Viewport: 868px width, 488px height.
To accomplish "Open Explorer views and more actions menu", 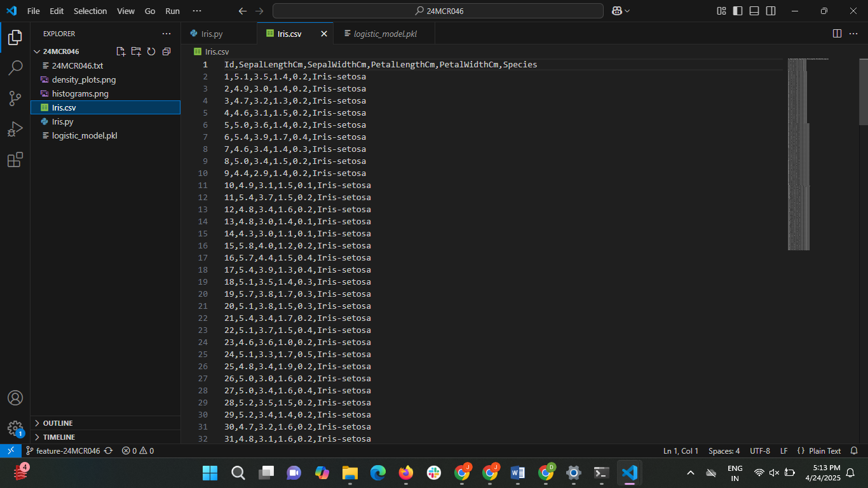I will [x=166, y=34].
